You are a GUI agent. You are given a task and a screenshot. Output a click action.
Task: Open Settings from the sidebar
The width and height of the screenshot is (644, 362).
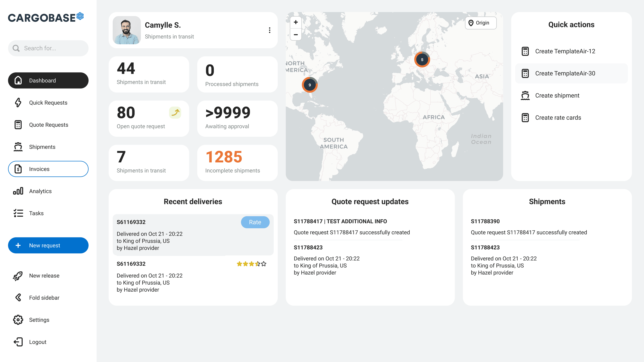click(39, 320)
